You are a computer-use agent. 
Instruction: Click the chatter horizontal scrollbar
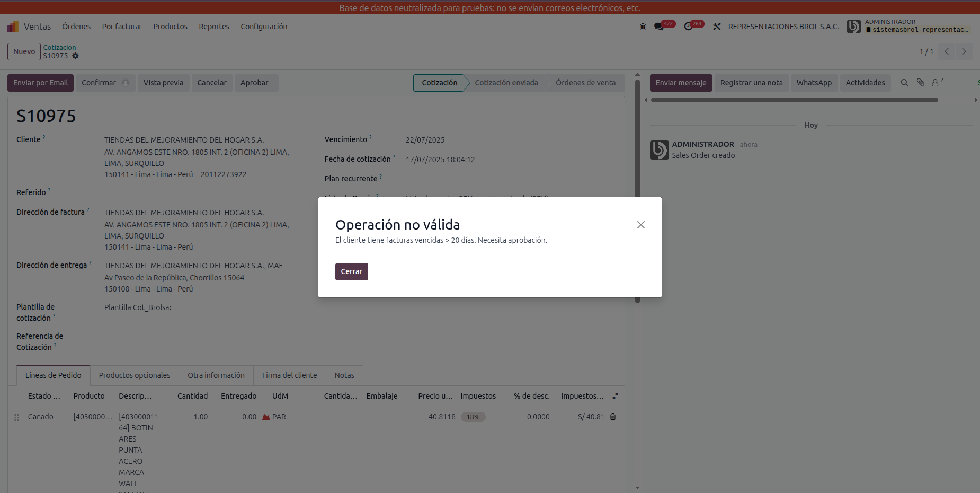pyautogui.click(x=794, y=100)
